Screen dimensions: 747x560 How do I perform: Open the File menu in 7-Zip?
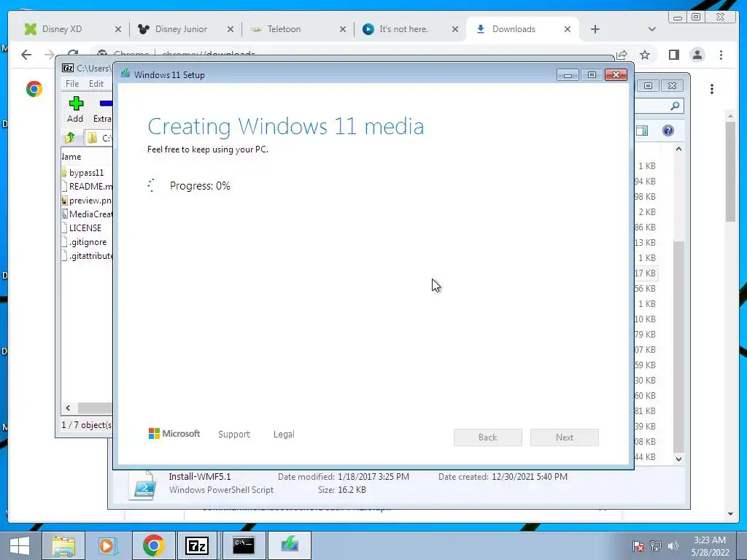[72, 83]
